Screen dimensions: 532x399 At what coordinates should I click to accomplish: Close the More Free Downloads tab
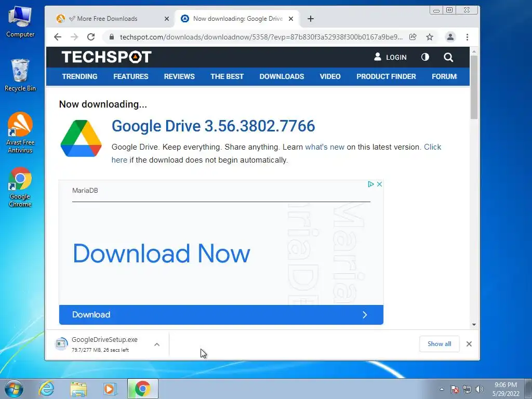167,19
